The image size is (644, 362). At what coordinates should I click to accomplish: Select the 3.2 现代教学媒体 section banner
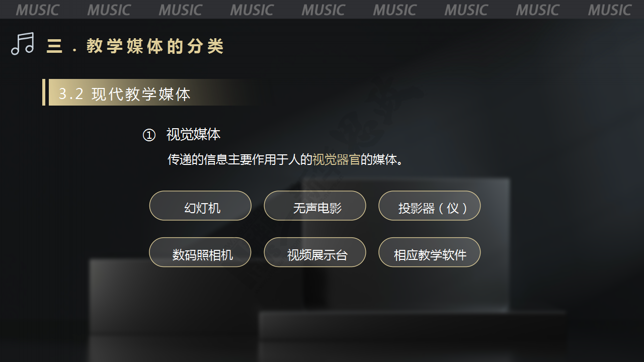151,93
